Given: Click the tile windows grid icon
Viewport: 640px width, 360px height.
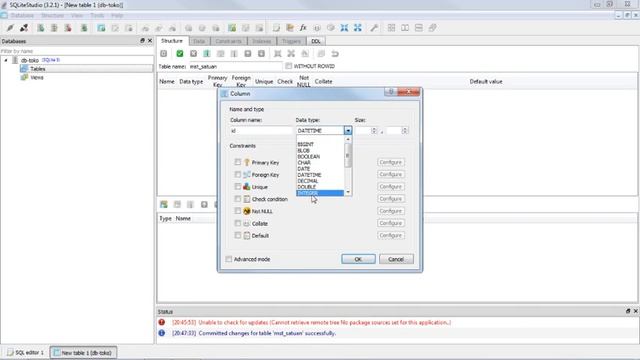Looking at the screenshot, I should 391,28.
